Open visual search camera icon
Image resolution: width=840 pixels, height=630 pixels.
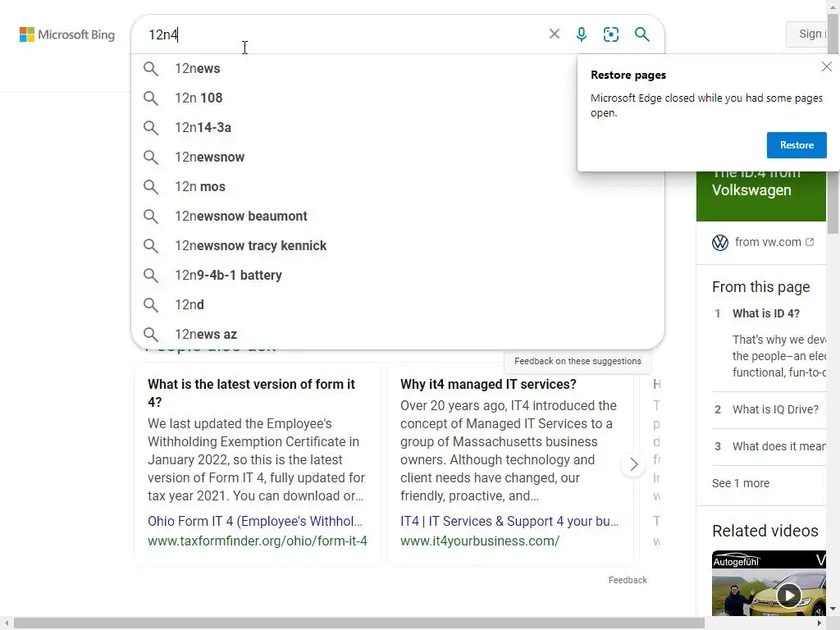pyautogui.click(x=610, y=34)
